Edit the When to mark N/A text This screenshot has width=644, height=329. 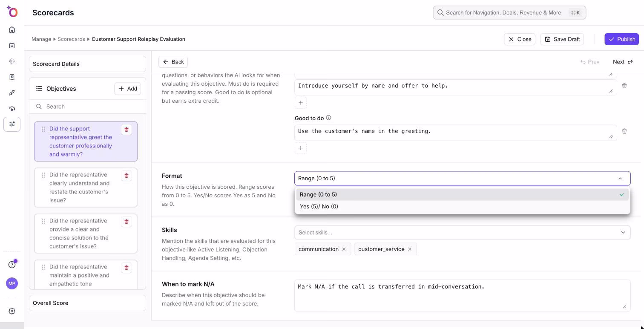tap(462, 295)
